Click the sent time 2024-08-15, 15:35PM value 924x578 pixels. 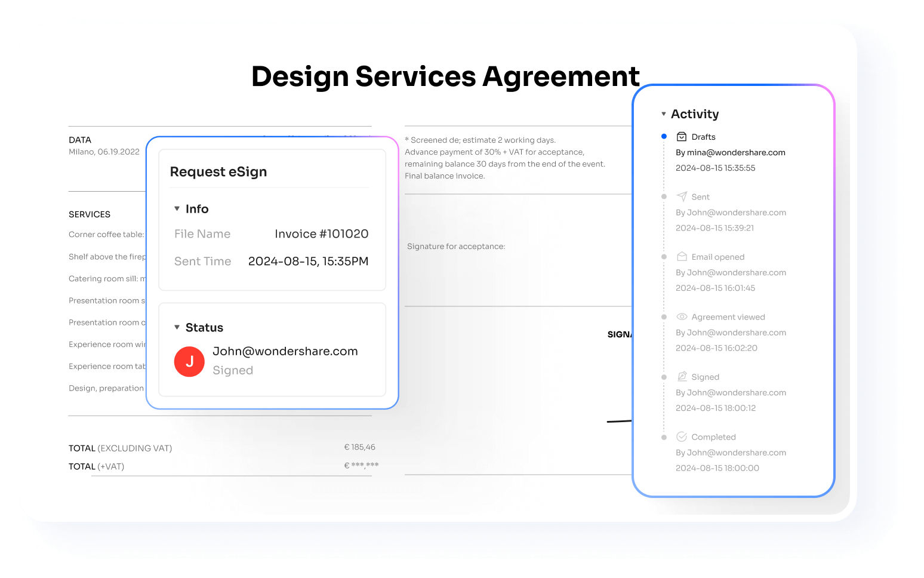click(309, 262)
